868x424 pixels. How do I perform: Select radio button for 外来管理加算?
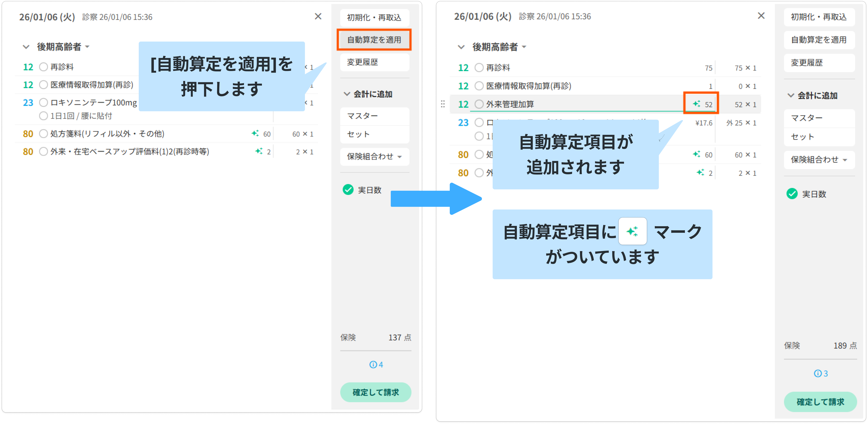coord(479,104)
